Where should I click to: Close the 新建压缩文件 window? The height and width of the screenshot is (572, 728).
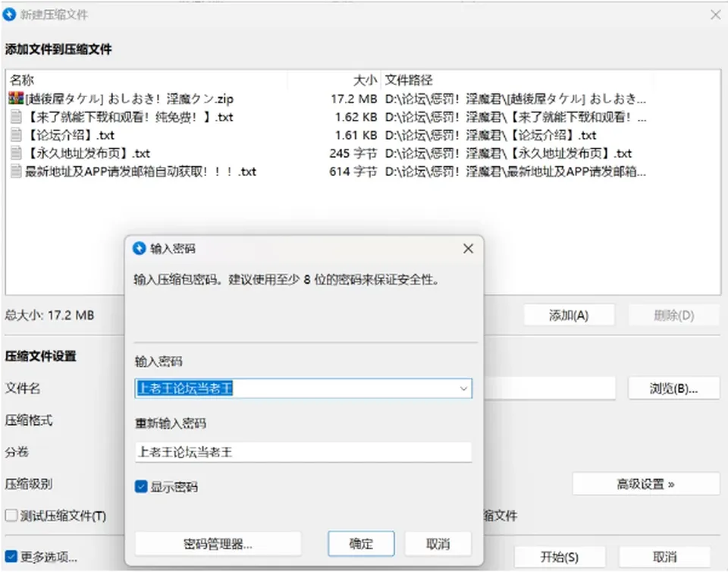pos(715,14)
